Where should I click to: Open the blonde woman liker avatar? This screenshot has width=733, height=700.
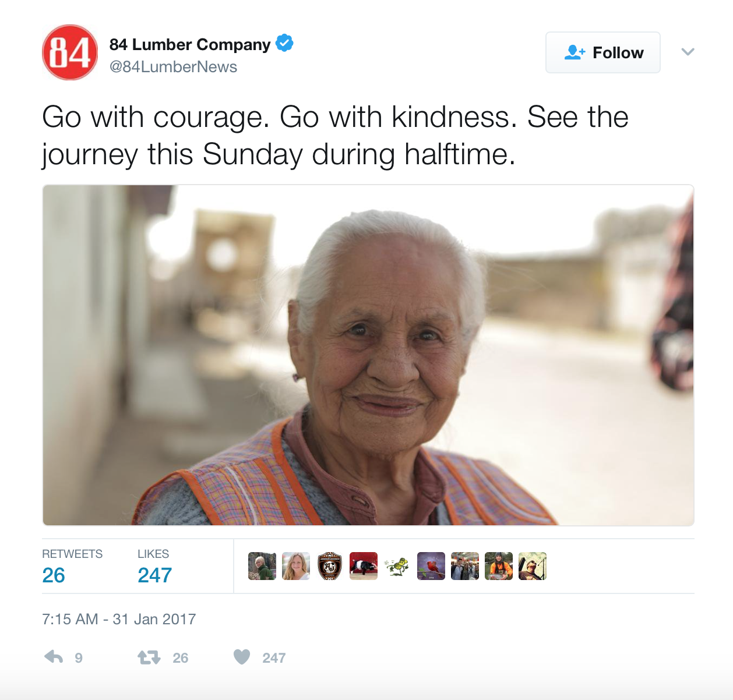(296, 566)
